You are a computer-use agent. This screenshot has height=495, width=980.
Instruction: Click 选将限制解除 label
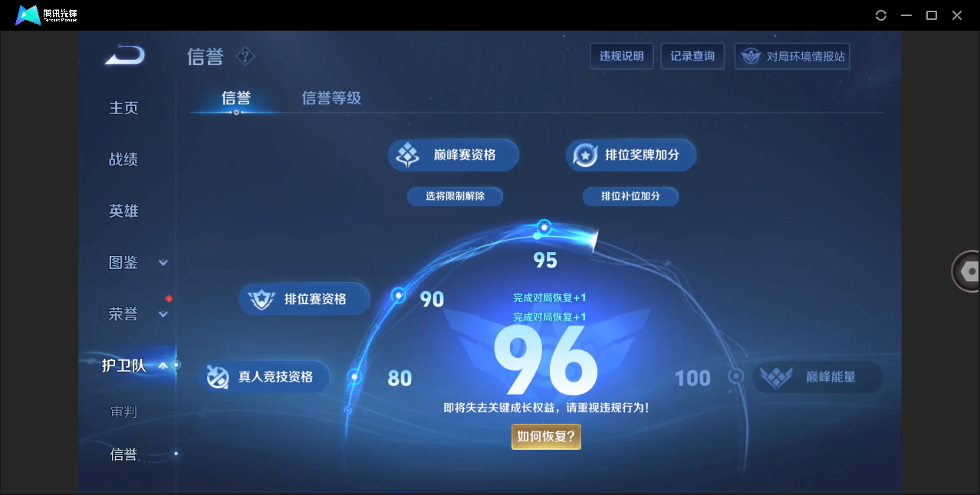pos(455,196)
